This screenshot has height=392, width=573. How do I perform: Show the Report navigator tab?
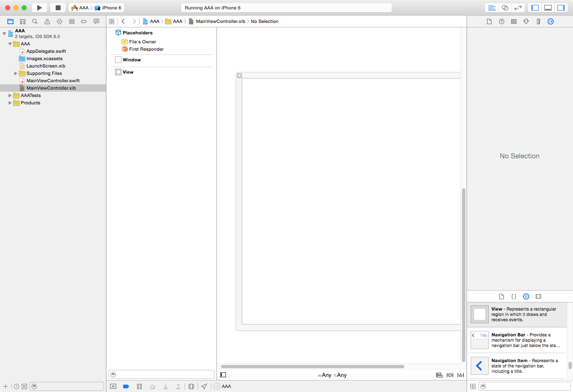coord(96,21)
